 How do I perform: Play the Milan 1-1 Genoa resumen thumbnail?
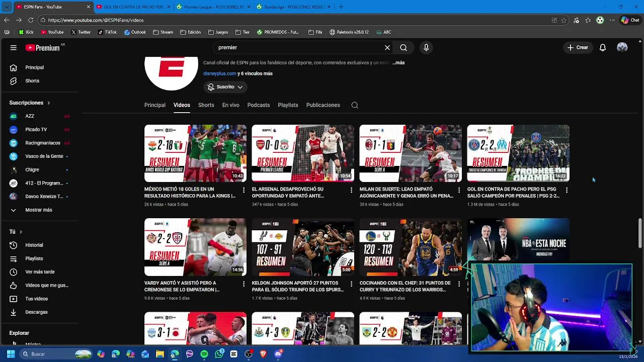point(411,153)
